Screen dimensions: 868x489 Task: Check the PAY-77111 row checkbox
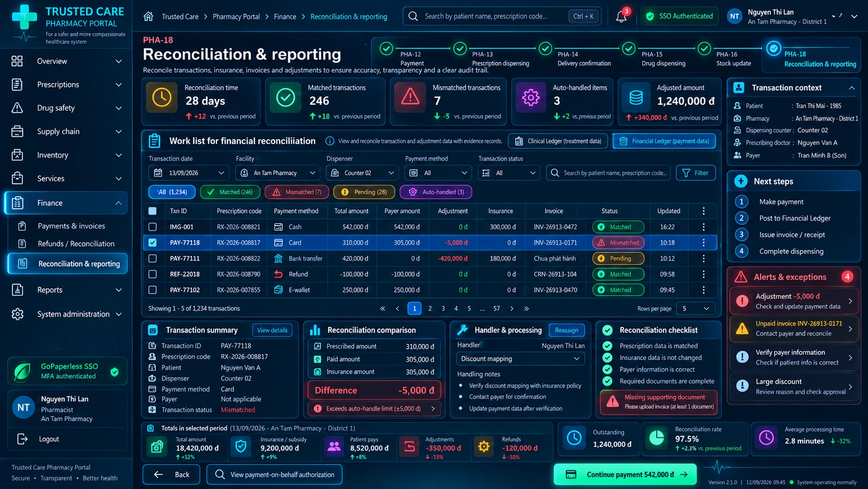(153, 258)
